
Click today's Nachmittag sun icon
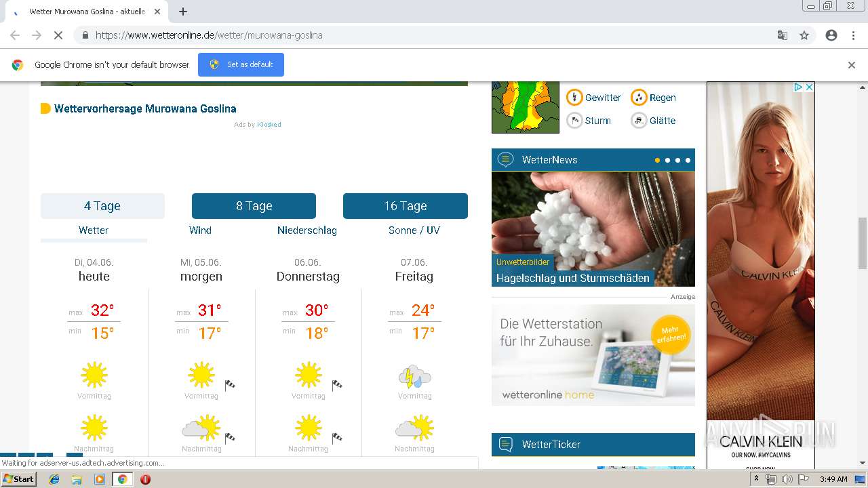[x=94, y=428]
